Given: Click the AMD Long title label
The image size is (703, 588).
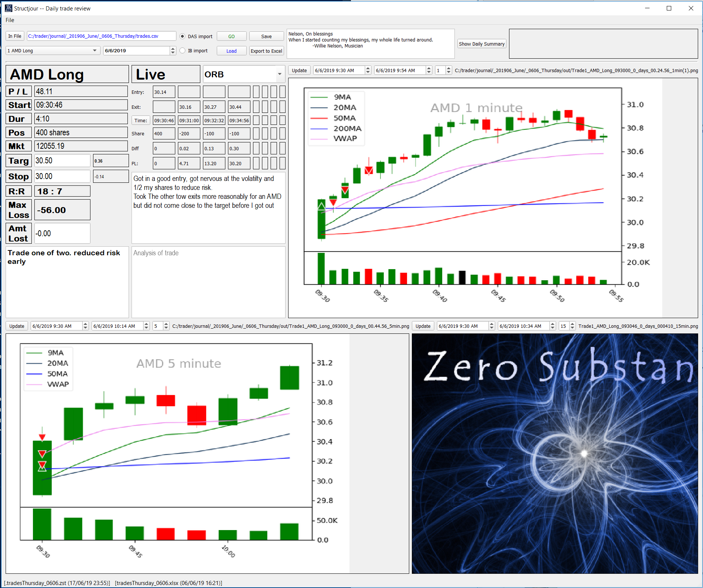Looking at the screenshot, I should point(67,74).
